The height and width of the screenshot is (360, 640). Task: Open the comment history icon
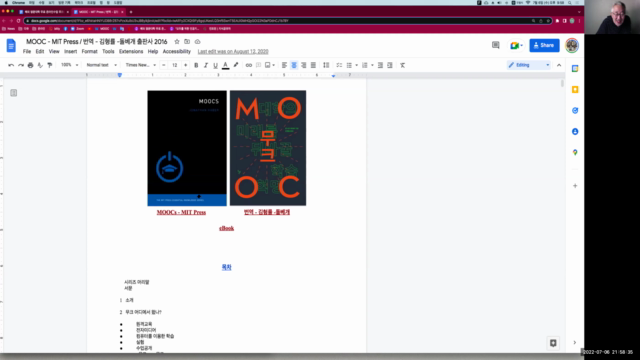click(496, 45)
